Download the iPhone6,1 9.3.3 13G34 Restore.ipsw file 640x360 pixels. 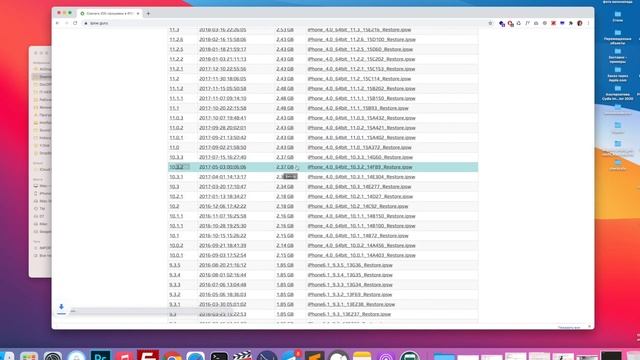(x=350, y=284)
